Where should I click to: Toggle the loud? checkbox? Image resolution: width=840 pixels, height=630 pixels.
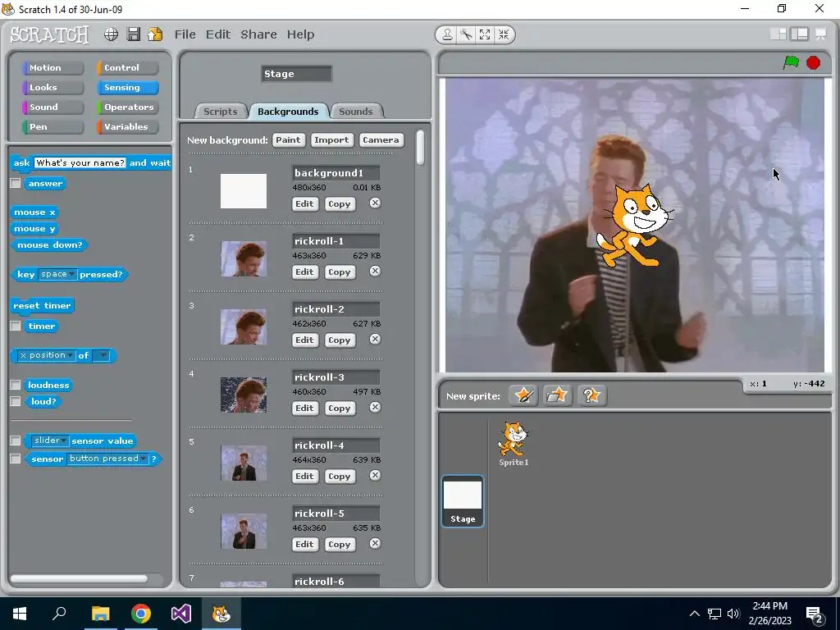(16, 401)
